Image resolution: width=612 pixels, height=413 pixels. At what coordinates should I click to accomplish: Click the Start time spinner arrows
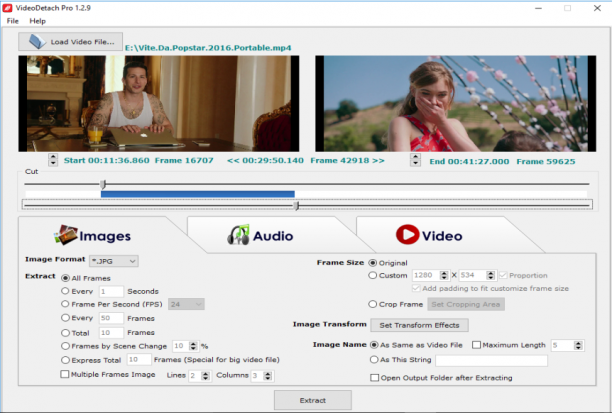53,160
